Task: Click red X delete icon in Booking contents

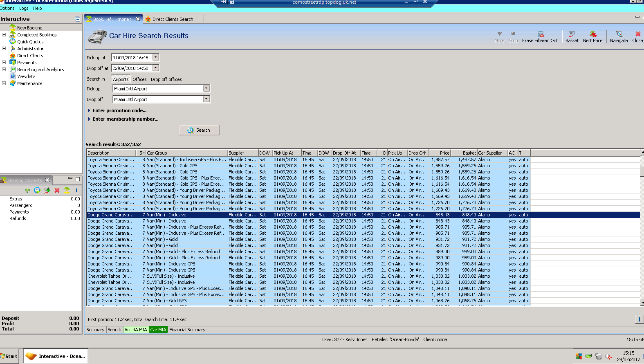Action: coord(57,190)
